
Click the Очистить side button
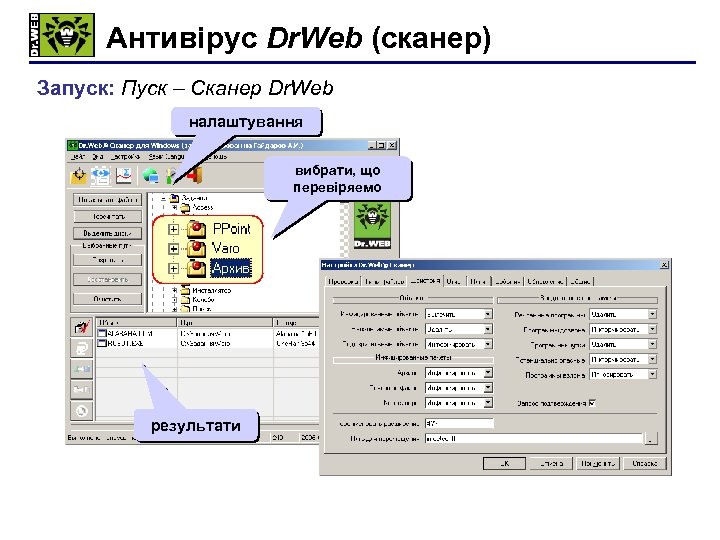tap(107, 299)
